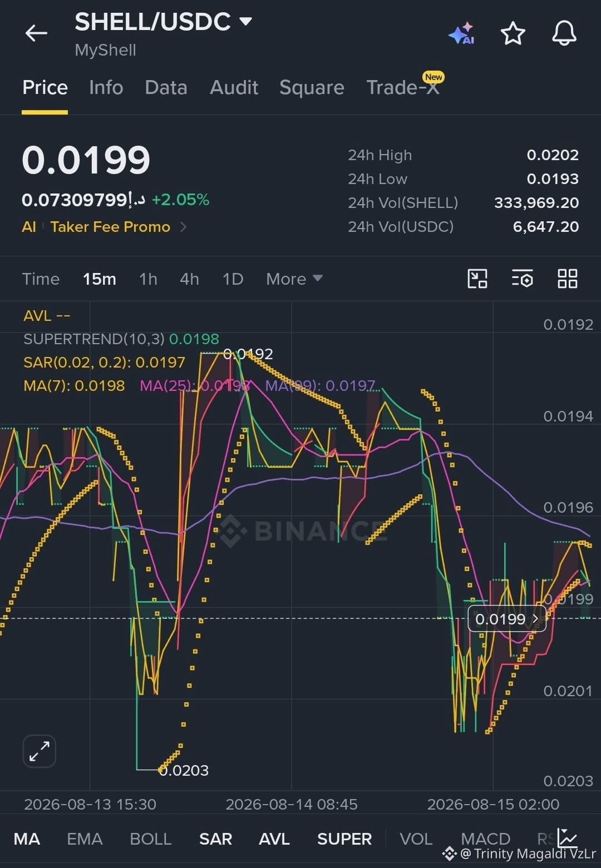This screenshot has height=868, width=601.
Task: Tap the +2.05% change value
Action: [181, 200]
